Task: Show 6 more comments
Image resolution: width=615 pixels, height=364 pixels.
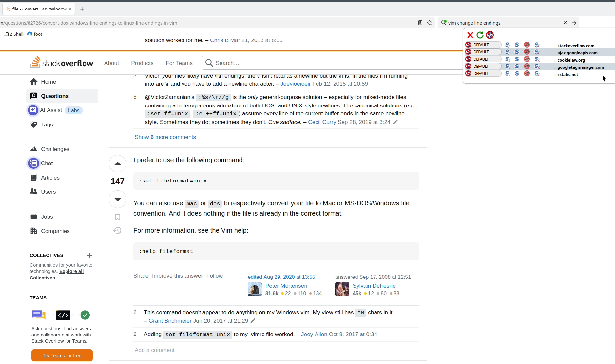Action: tap(165, 137)
